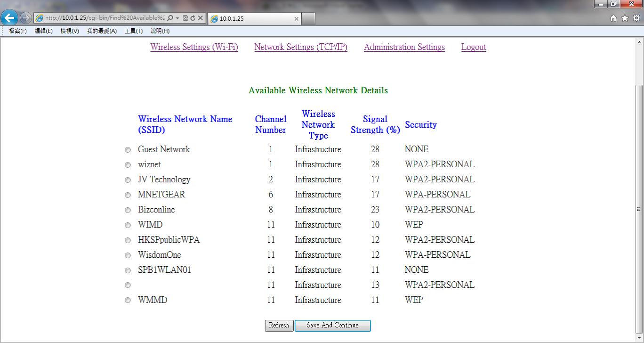The image size is (644, 343).
Task: Click the WMMD SSID name
Action: tap(153, 300)
